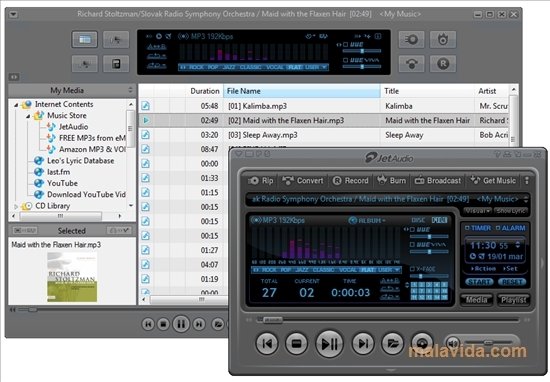Go to next track in back window
This screenshot has height=382, width=550.
[199, 324]
